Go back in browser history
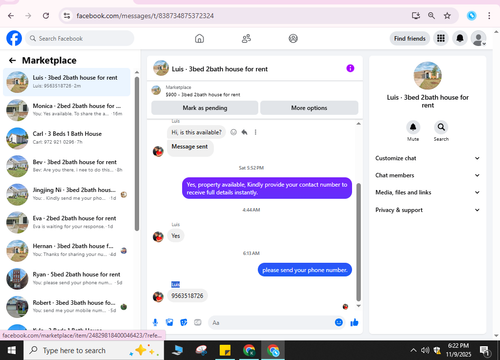Image resolution: width=500 pixels, height=360 pixels. pos(11,16)
